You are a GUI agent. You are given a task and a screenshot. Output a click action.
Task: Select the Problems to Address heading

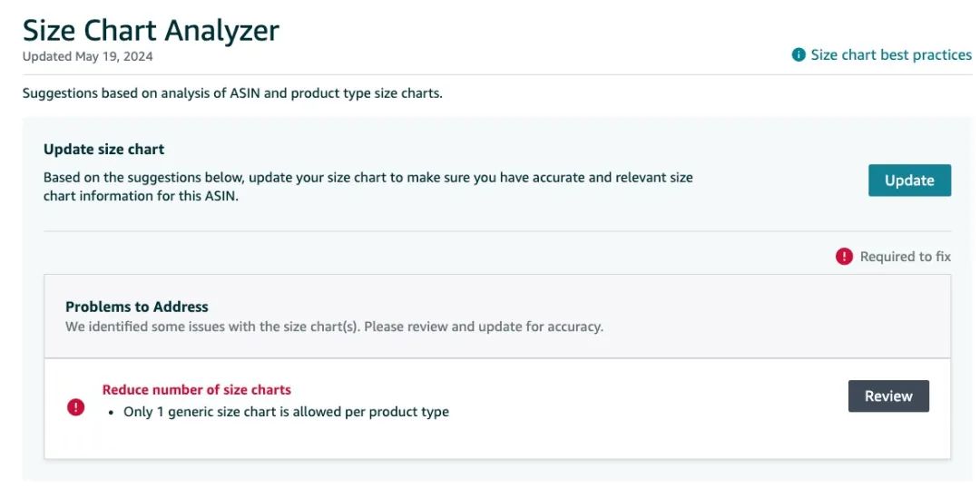(136, 307)
